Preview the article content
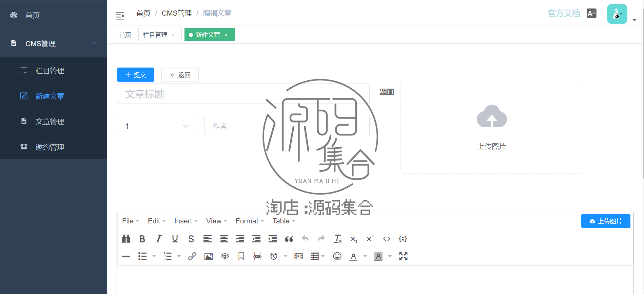 (x=225, y=256)
